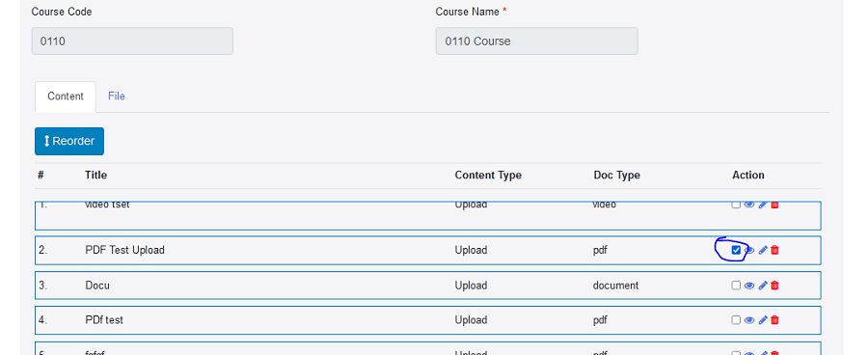Image resolution: width=868 pixels, height=355 pixels.
Task: Focus the Course Name field showing 0110 Course
Action: [536, 41]
